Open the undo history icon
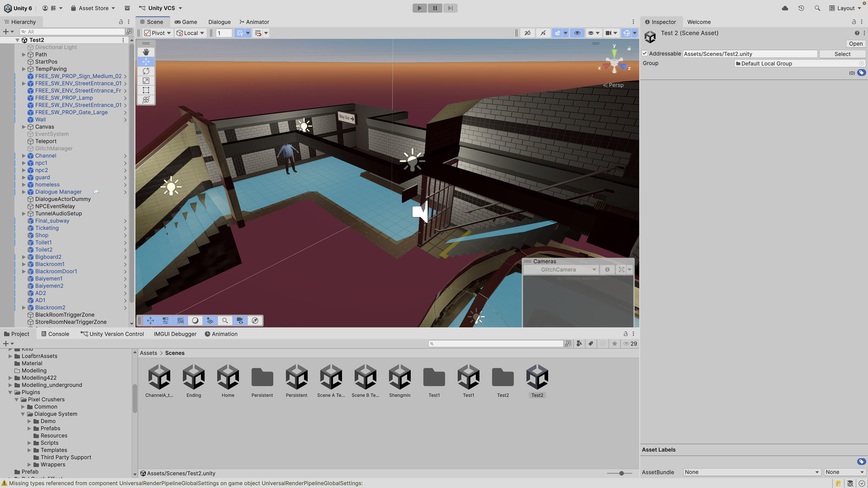This screenshot has height=488, width=868. pyautogui.click(x=801, y=8)
